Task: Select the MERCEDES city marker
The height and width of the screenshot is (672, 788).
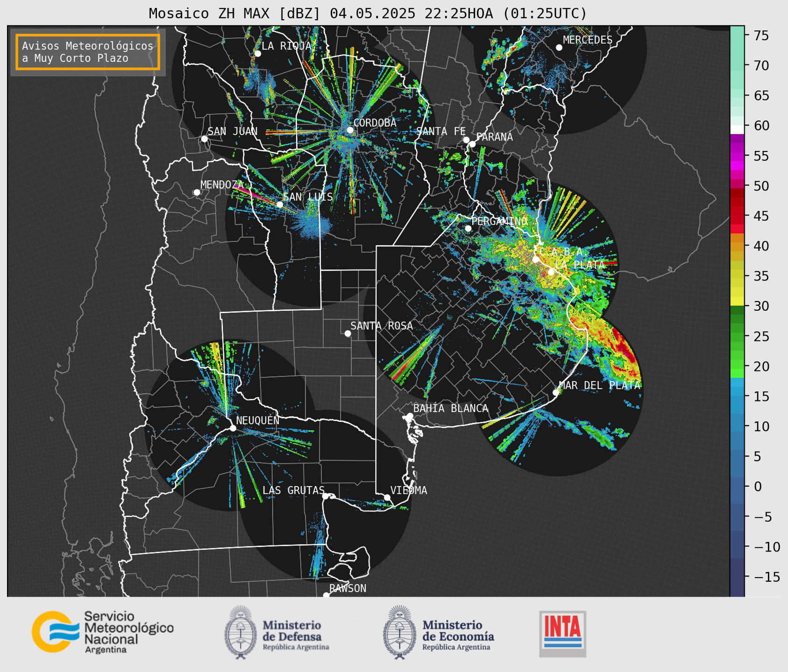Action: (559, 48)
